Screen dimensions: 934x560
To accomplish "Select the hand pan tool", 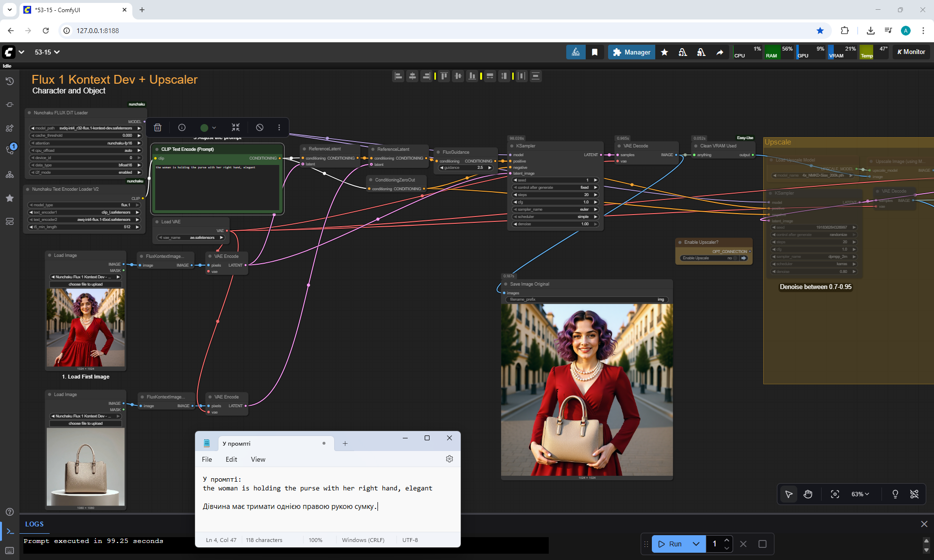I will pos(808,494).
